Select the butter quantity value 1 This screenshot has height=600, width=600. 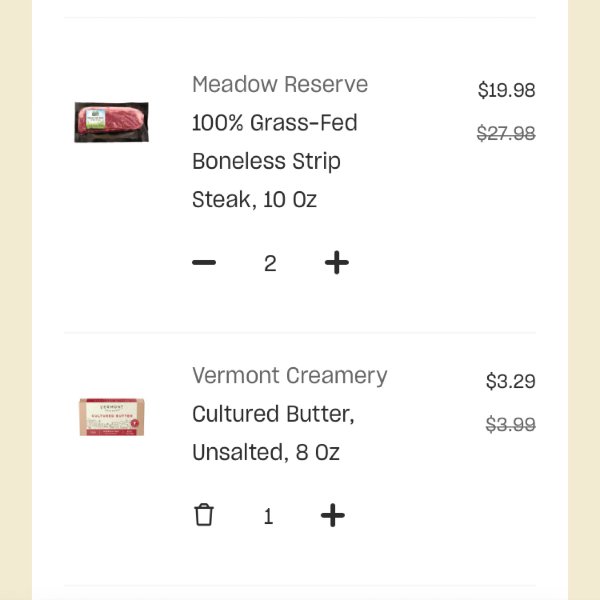click(269, 516)
